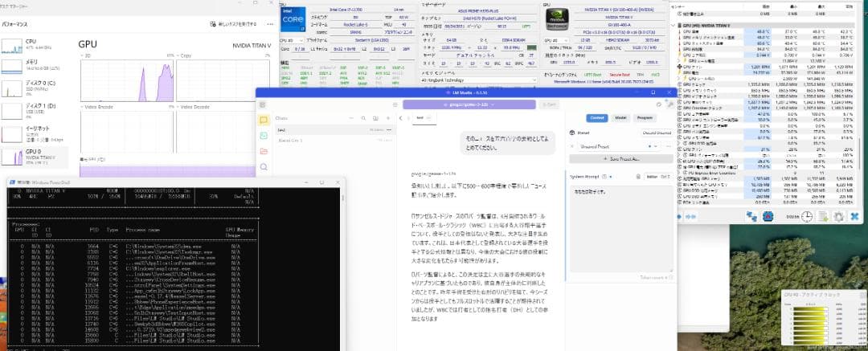The height and width of the screenshot is (351, 868).
Task: Start a new chat with the plus icon
Action: click(387, 118)
